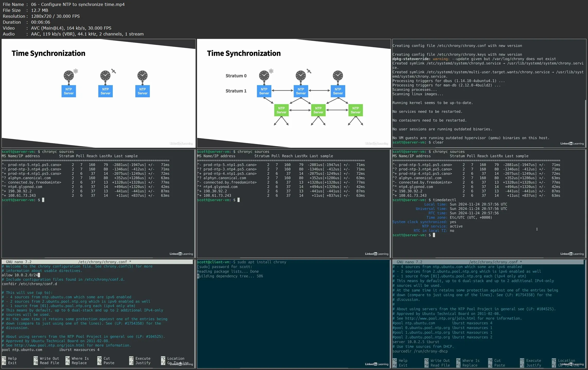The height and width of the screenshot is (370, 588).
Task: Open the server-vm terminal frame showing timedatectl output
Action: click(489, 204)
